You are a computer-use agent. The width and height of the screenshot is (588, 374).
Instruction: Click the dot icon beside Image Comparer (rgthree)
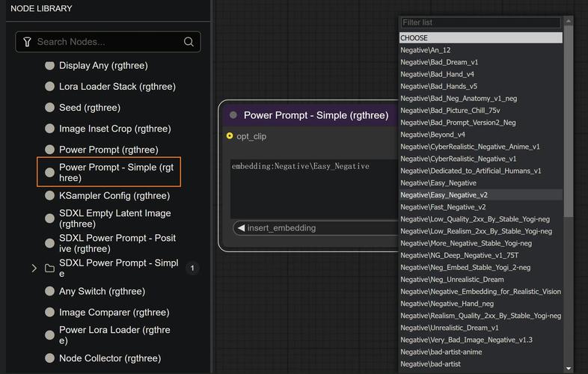pyautogui.click(x=49, y=313)
